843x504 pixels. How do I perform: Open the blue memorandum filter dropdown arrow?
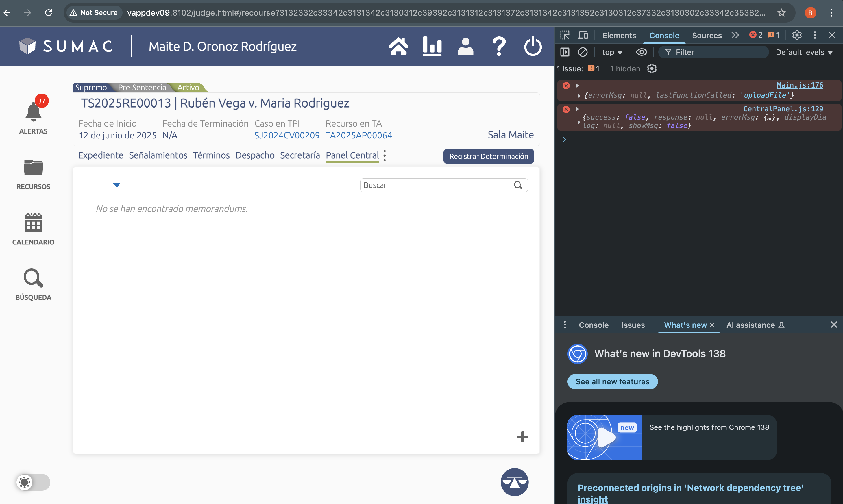pyautogui.click(x=117, y=186)
